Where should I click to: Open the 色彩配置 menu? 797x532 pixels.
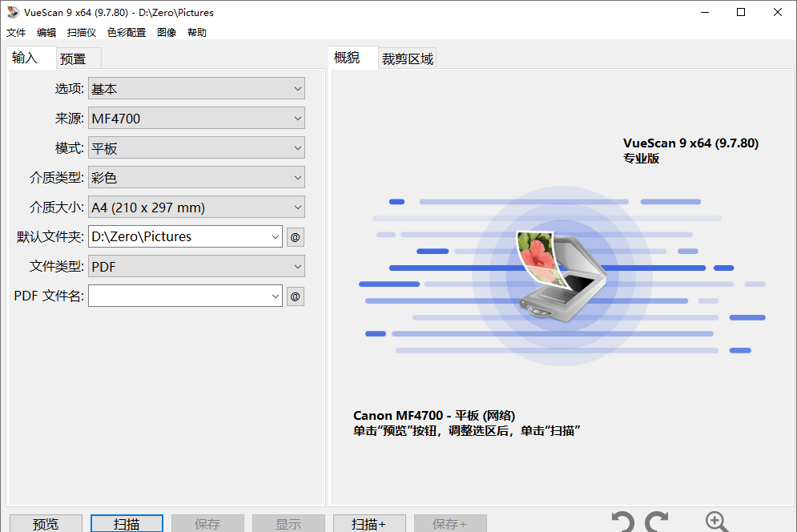[x=127, y=33]
